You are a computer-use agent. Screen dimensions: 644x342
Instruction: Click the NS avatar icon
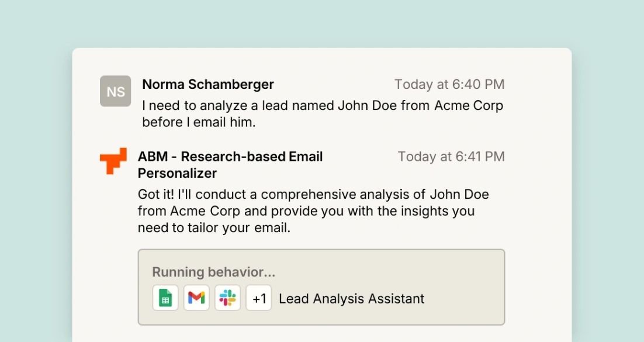tap(115, 91)
